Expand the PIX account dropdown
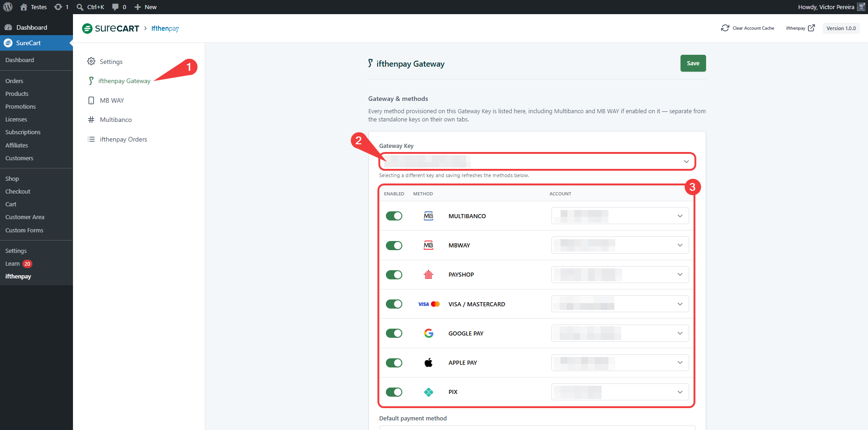Viewport: 868px width, 430px height. pyautogui.click(x=620, y=392)
